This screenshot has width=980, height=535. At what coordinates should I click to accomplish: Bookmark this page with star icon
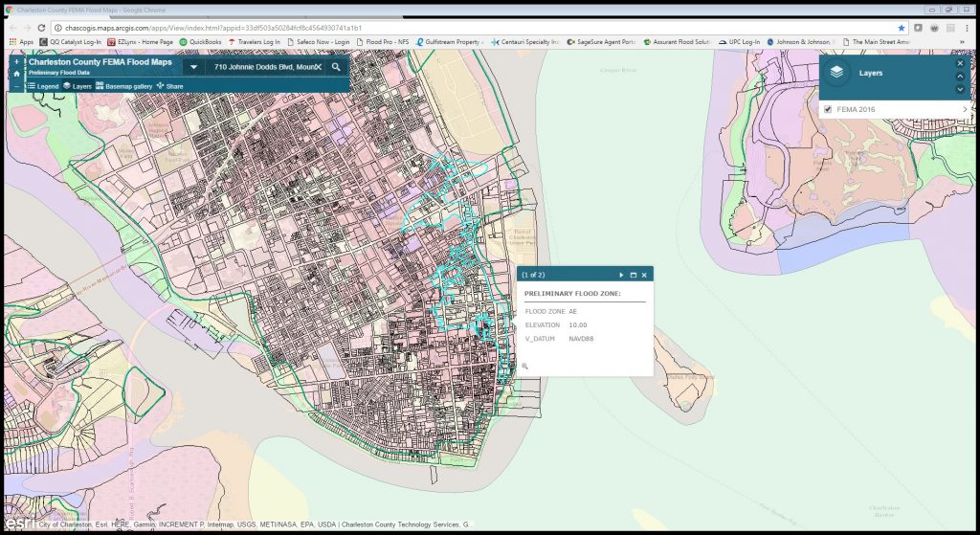pos(901,28)
